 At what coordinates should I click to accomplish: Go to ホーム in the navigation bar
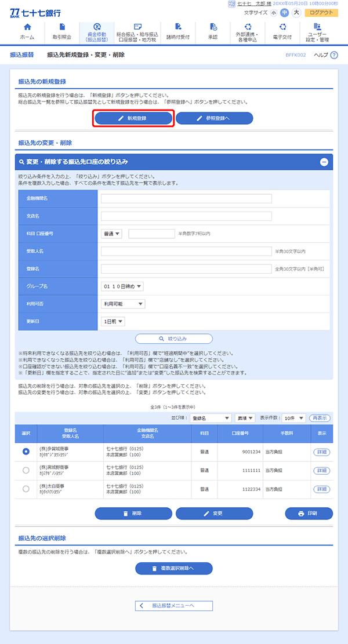[x=27, y=33]
